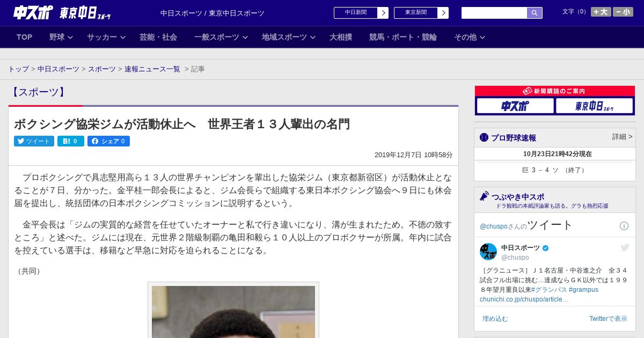644x338 pixels.
Task: Expand the 一般スポーツ navigation menu
Action: [x=221, y=37]
